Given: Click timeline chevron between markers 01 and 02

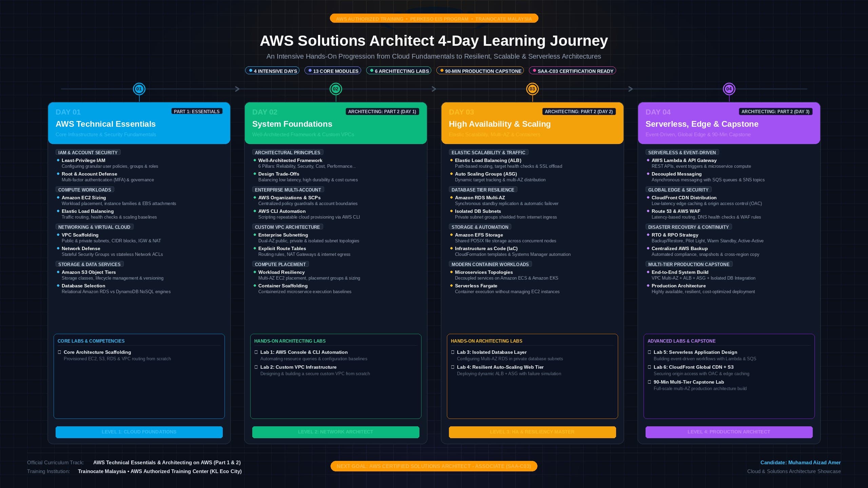Looking at the screenshot, I should 237,89.
